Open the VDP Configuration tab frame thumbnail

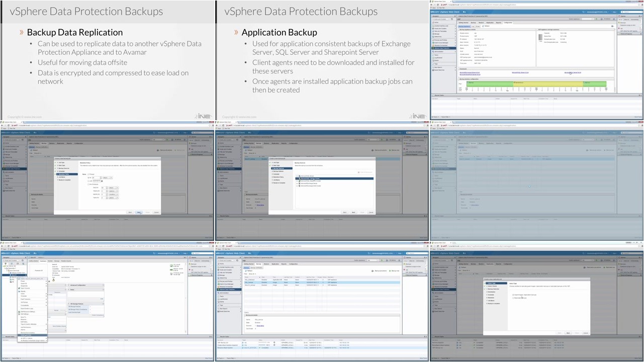[x=536, y=60]
